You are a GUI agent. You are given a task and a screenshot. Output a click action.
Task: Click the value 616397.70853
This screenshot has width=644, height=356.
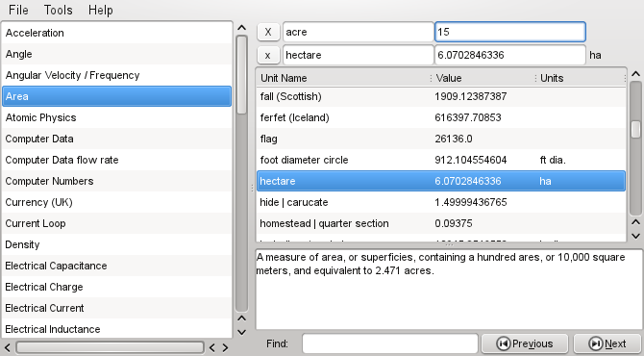pos(468,117)
